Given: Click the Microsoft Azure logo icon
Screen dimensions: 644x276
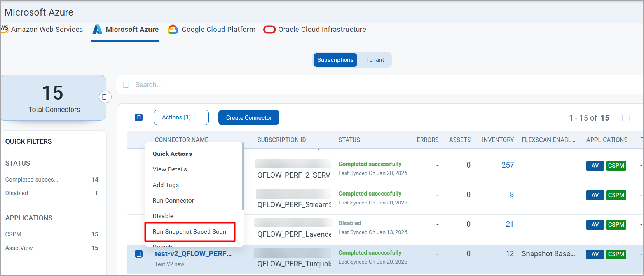Looking at the screenshot, I should 97,30.
